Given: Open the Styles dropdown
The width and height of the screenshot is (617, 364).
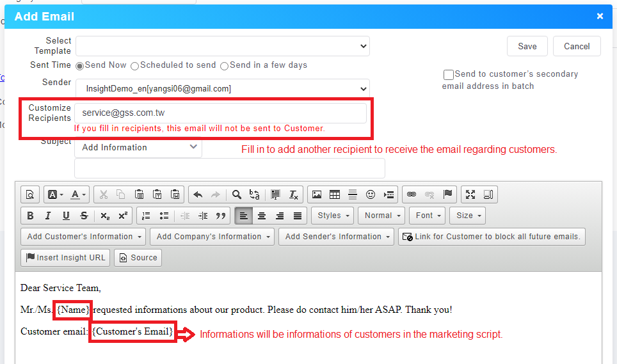Looking at the screenshot, I should (x=333, y=216).
